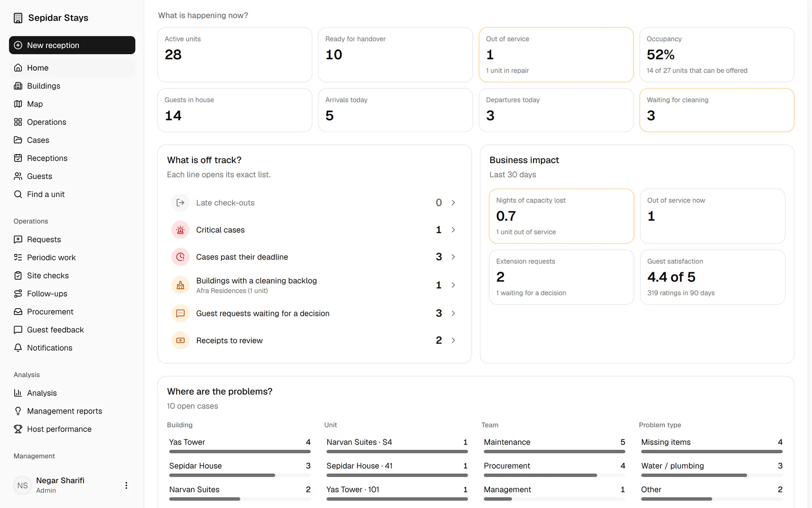Click the Sepidar Stays building logo
Image resolution: width=812 pixels, height=508 pixels.
click(x=18, y=18)
